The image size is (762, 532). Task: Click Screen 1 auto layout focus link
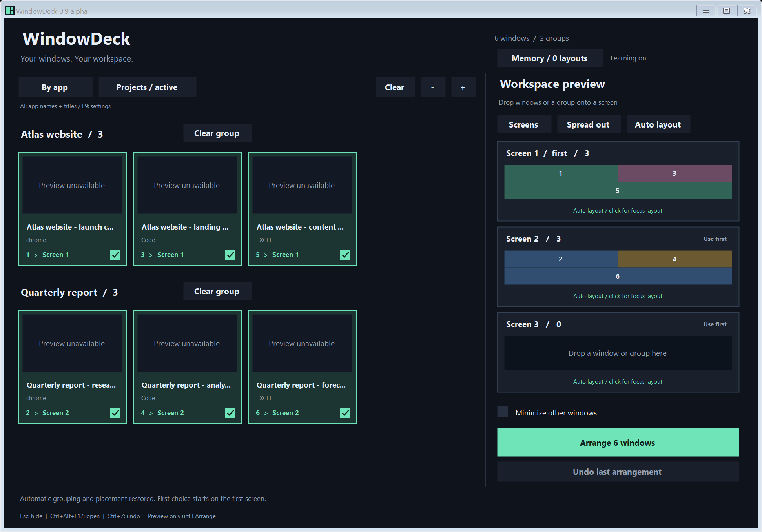point(618,211)
